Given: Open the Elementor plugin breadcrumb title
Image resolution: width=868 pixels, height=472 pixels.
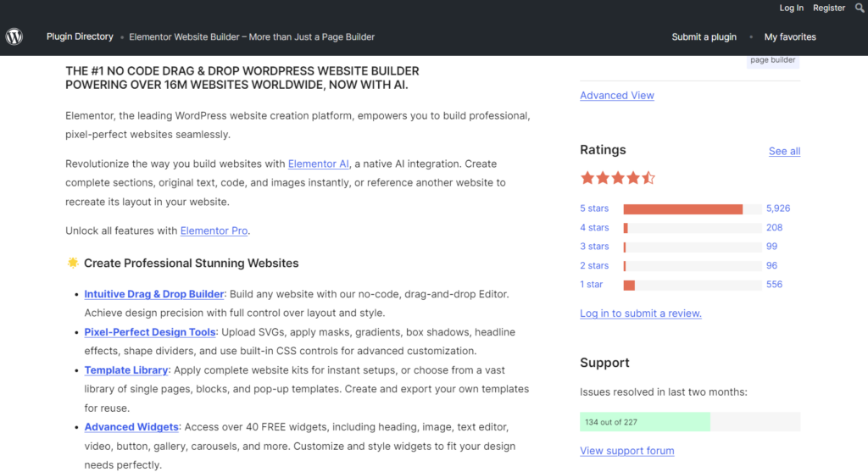Looking at the screenshot, I should tap(252, 37).
